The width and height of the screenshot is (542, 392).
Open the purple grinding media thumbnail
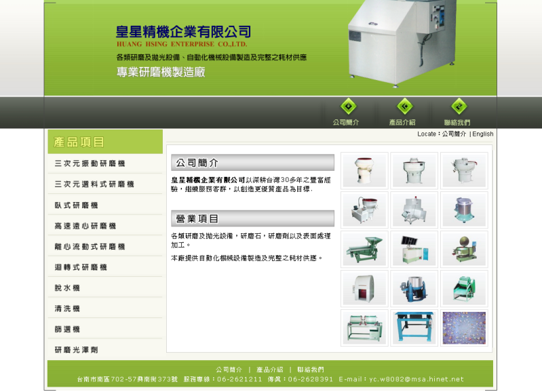click(x=464, y=328)
